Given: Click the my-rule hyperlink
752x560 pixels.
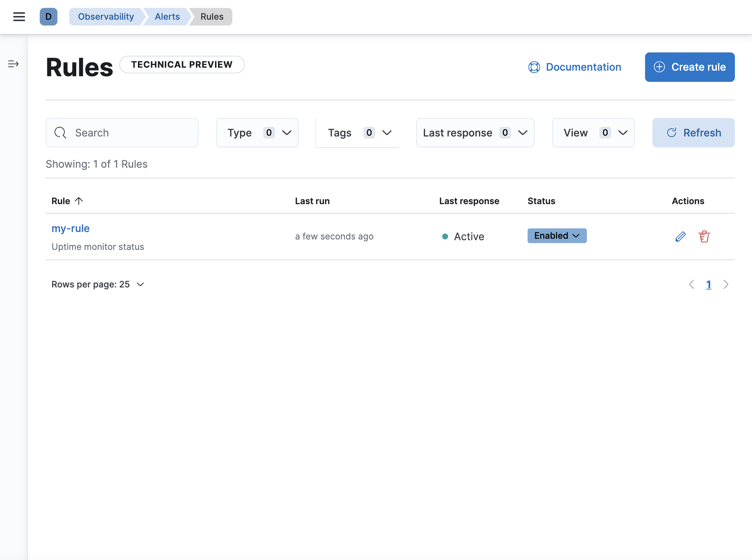Looking at the screenshot, I should coord(70,228).
